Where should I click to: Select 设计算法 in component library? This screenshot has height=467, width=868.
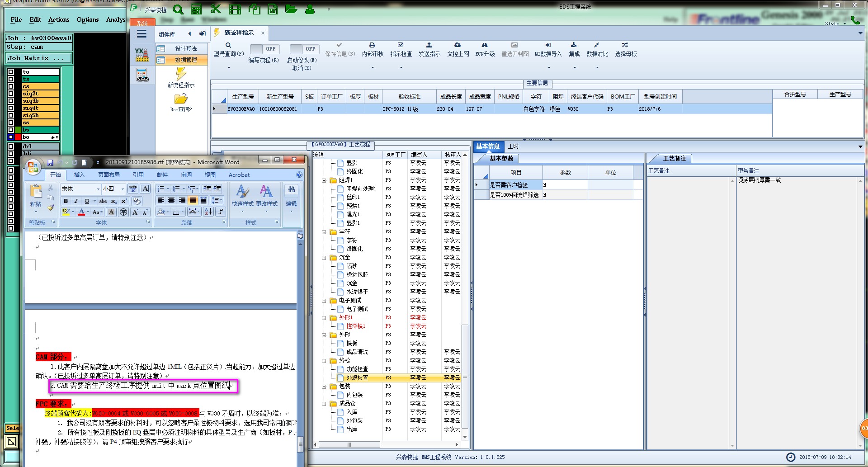pyautogui.click(x=182, y=48)
